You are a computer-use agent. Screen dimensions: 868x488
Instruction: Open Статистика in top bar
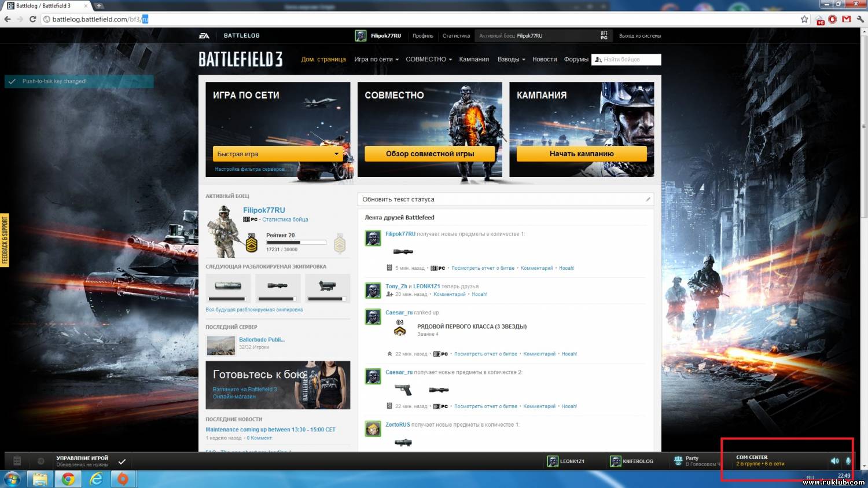click(x=456, y=36)
